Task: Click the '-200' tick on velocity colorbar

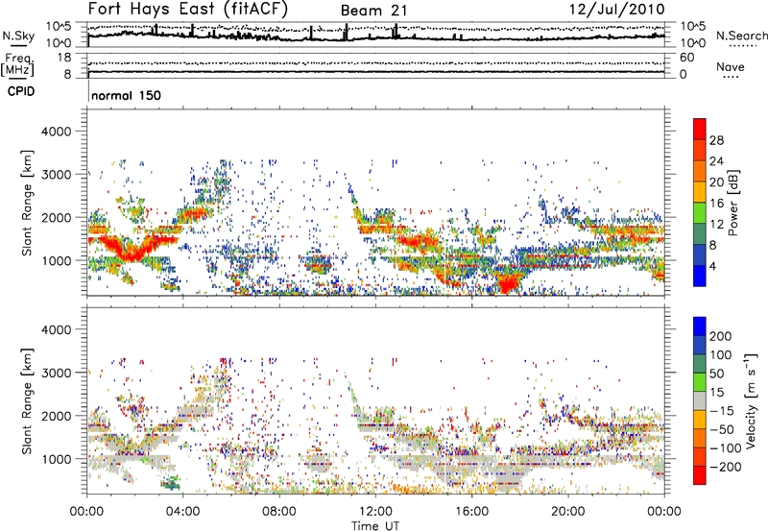Action: [x=726, y=467]
